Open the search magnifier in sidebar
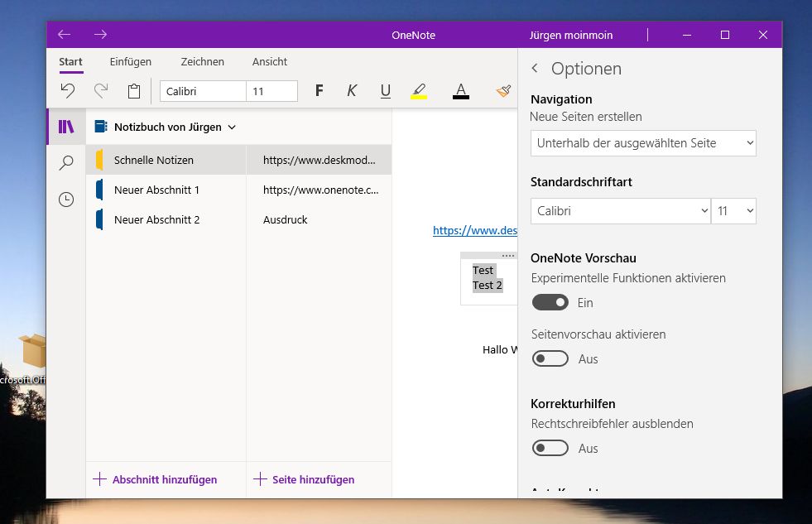This screenshot has width=812, height=524. click(66, 162)
